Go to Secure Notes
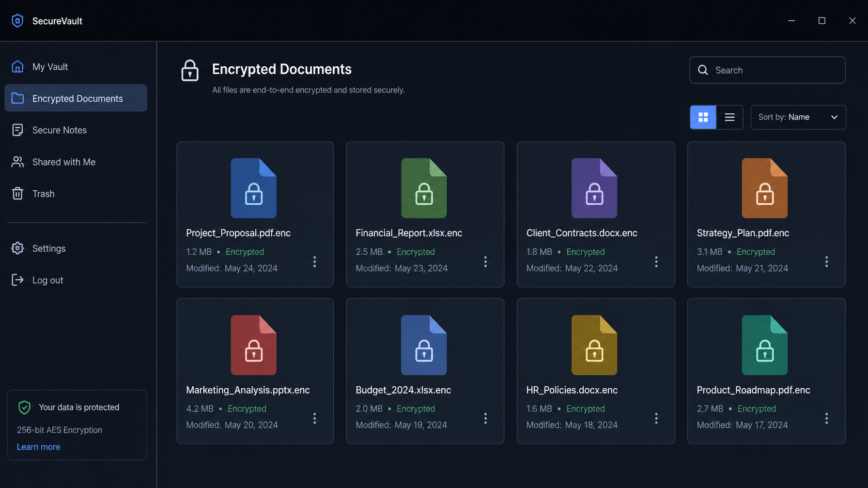868x488 pixels. (x=76, y=130)
